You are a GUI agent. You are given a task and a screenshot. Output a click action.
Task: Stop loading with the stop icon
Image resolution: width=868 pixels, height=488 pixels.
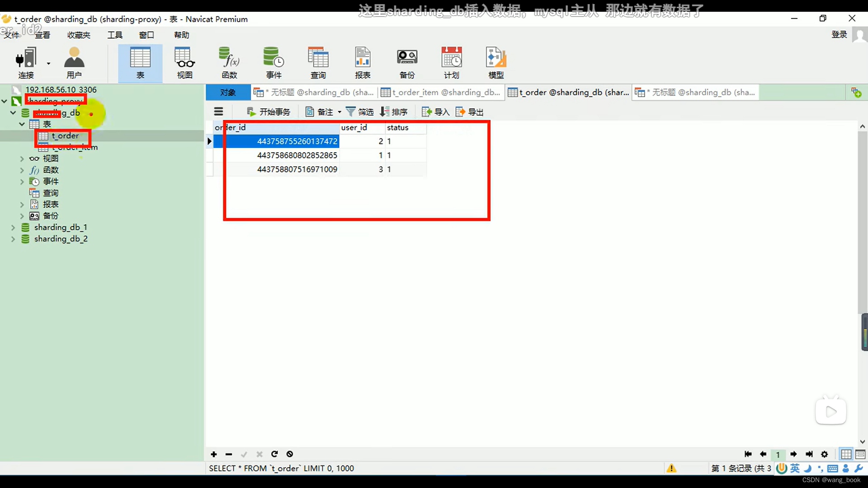290,454
